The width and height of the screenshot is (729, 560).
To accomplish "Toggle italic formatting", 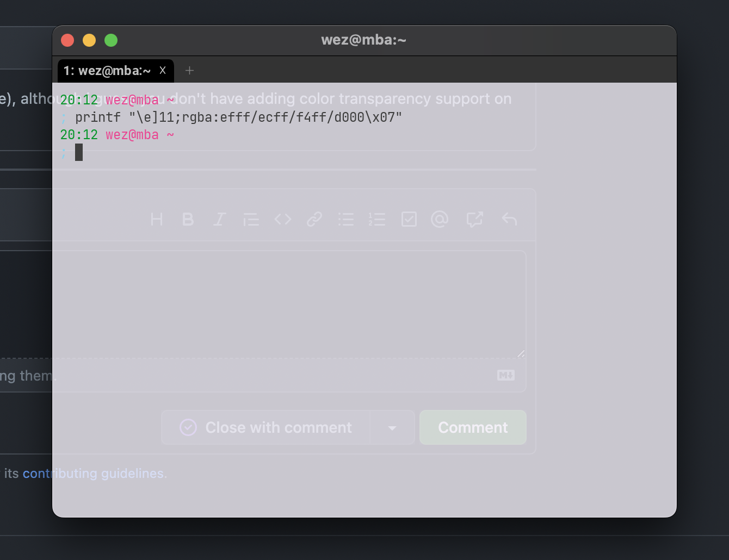I will click(x=219, y=219).
